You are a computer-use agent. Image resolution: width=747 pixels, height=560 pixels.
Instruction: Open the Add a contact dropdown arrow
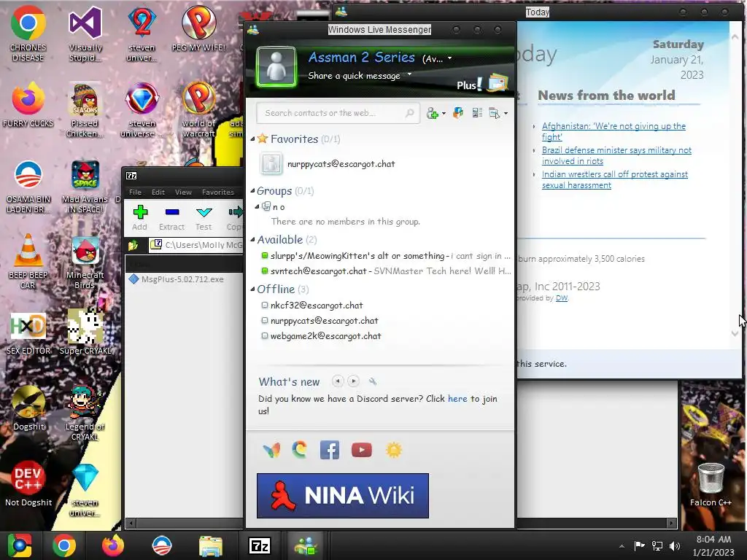coord(444,114)
